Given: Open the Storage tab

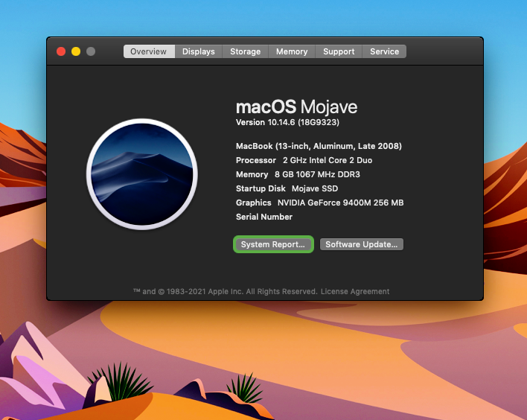Looking at the screenshot, I should click(246, 51).
